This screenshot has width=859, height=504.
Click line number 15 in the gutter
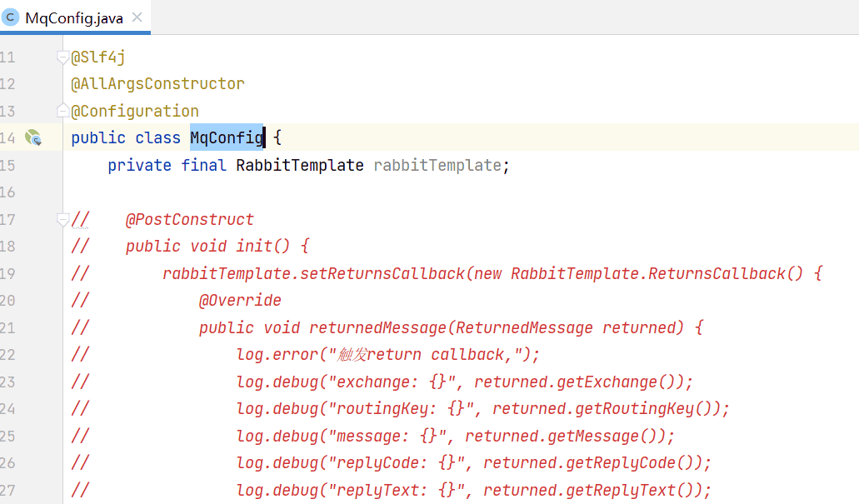coord(8,165)
